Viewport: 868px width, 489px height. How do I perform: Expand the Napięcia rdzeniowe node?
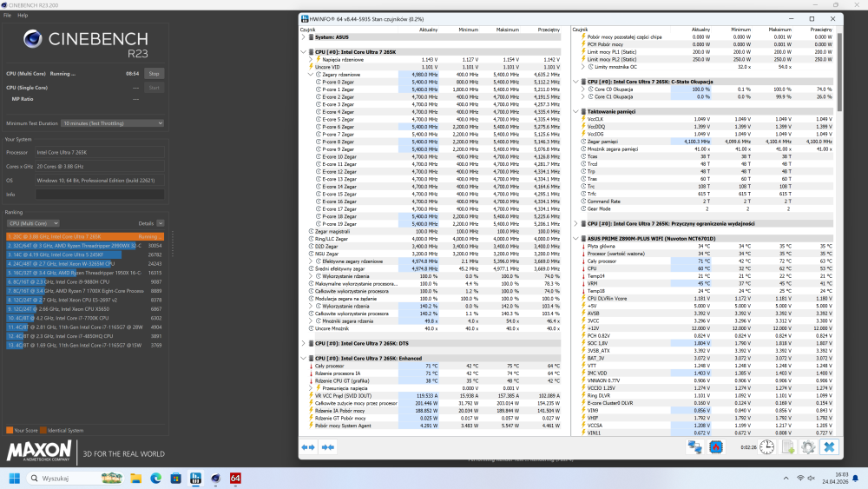coord(311,59)
